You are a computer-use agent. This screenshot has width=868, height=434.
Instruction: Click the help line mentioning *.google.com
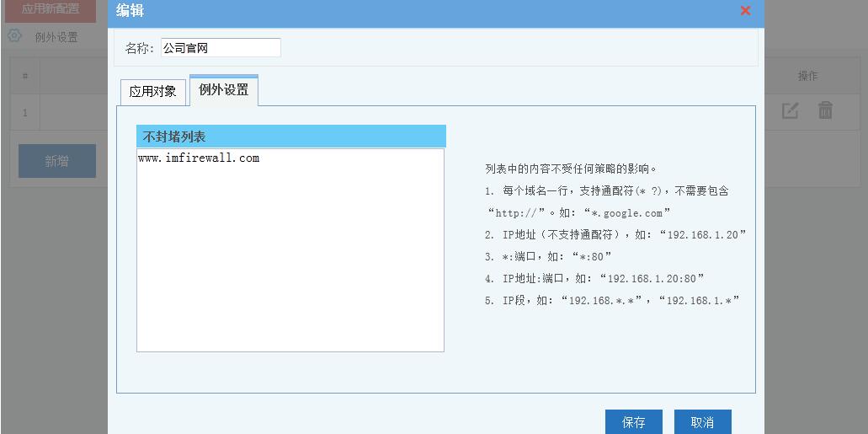coord(578,213)
